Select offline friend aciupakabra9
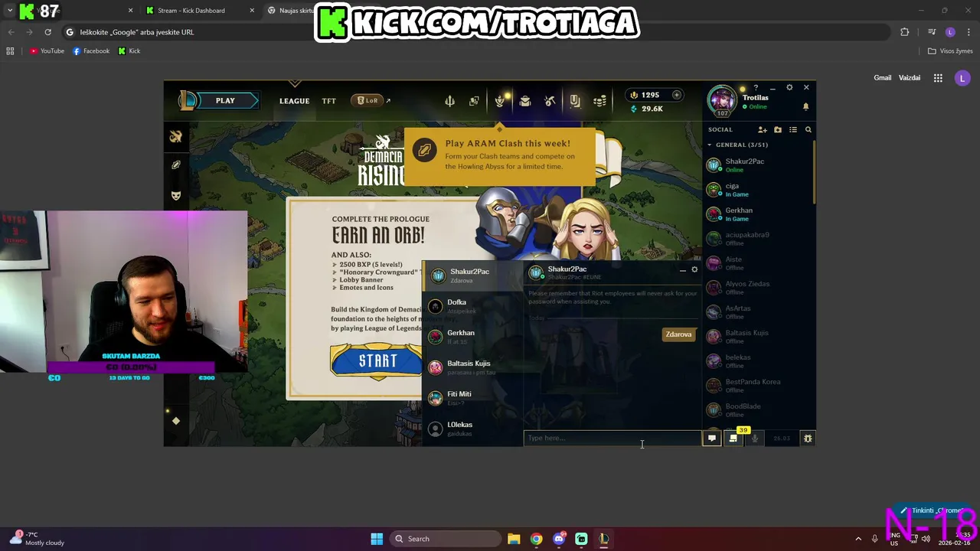Image resolution: width=980 pixels, height=551 pixels. (758, 239)
